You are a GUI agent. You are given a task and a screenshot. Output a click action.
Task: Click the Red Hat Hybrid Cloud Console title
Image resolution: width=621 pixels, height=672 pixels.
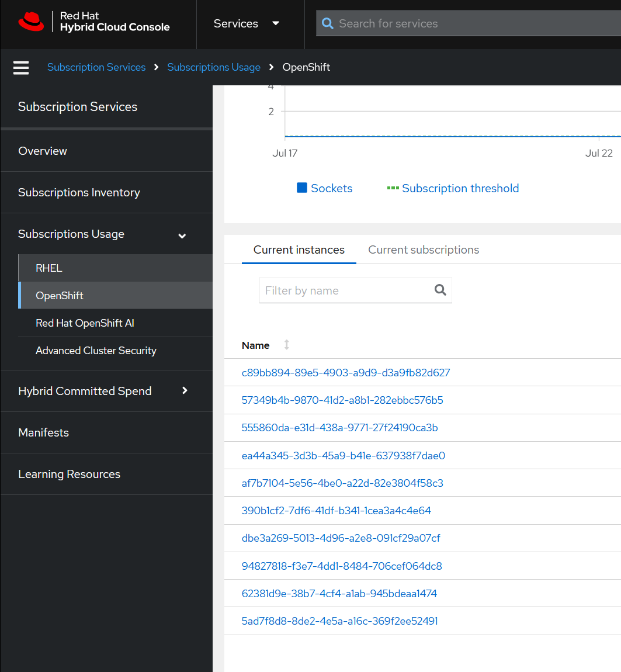pyautogui.click(x=115, y=22)
